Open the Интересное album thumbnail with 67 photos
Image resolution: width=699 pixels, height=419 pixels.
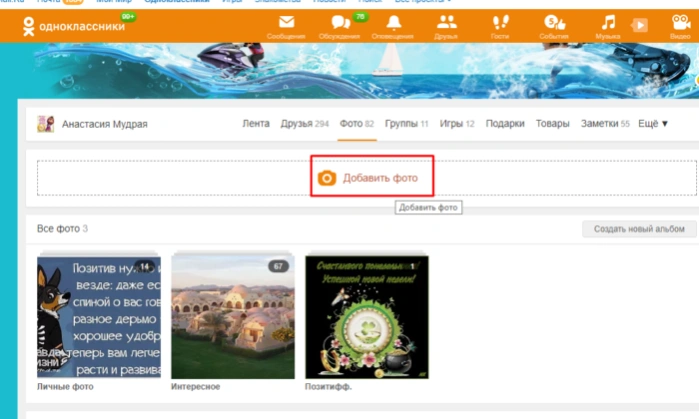pyautogui.click(x=233, y=317)
